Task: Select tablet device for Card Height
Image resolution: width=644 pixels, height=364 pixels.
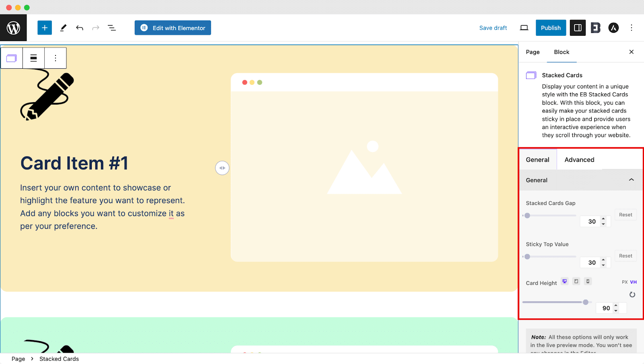Action: pos(576,282)
